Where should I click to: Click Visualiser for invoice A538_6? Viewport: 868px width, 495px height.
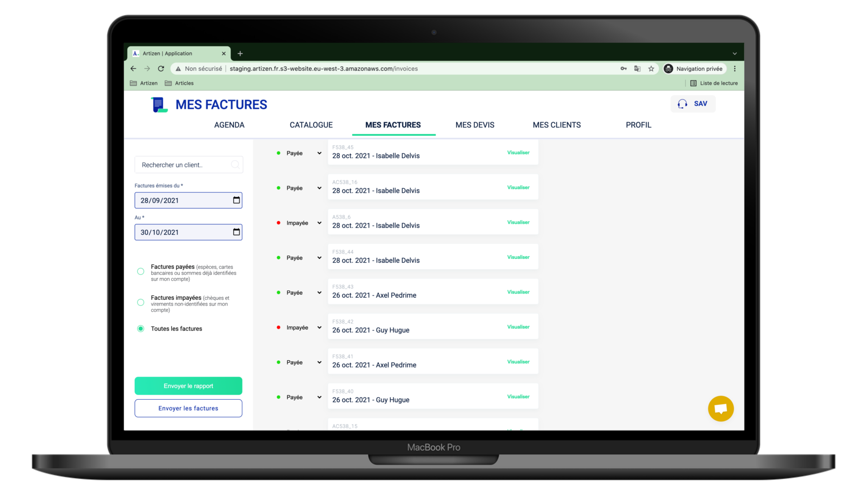(x=518, y=222)
